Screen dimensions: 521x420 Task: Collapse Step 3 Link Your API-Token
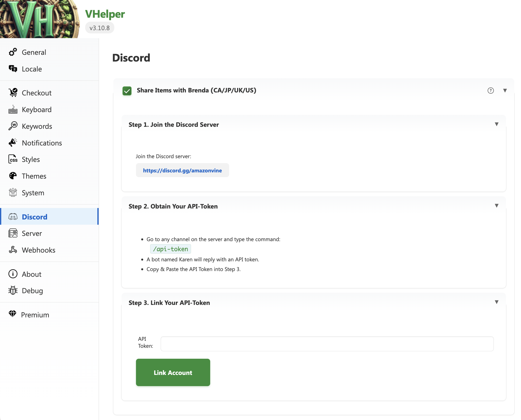(x=497, y=302)
